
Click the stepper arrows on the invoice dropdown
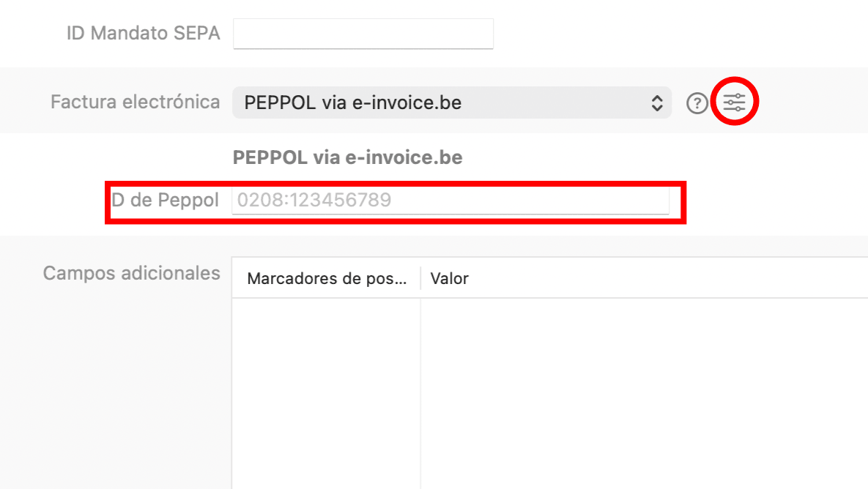[658, 102]
